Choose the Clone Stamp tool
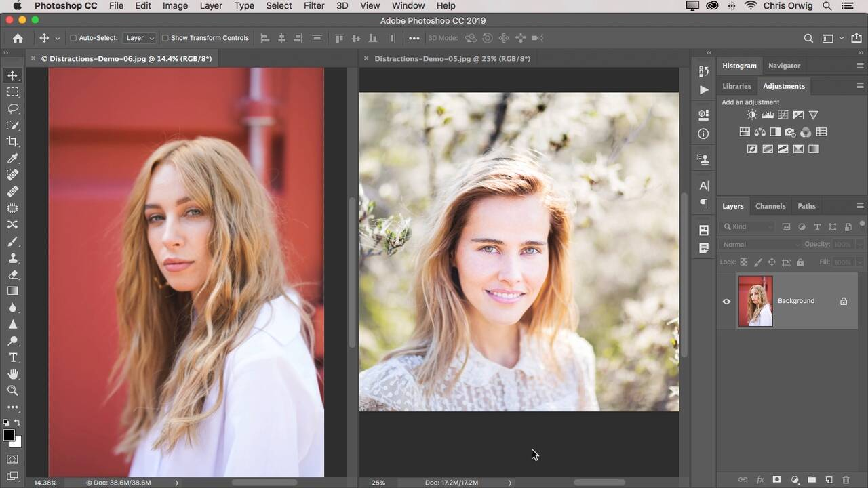The height and width of the screenshot is (488, 868). 12,258
